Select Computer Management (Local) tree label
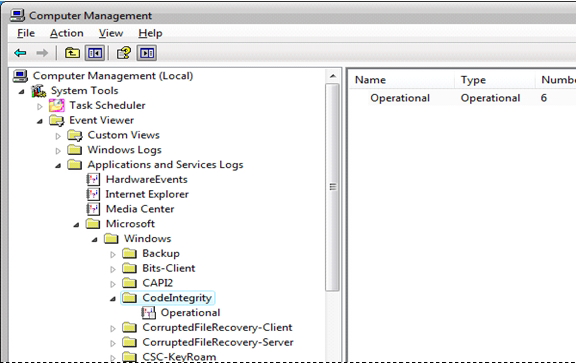 113,76
